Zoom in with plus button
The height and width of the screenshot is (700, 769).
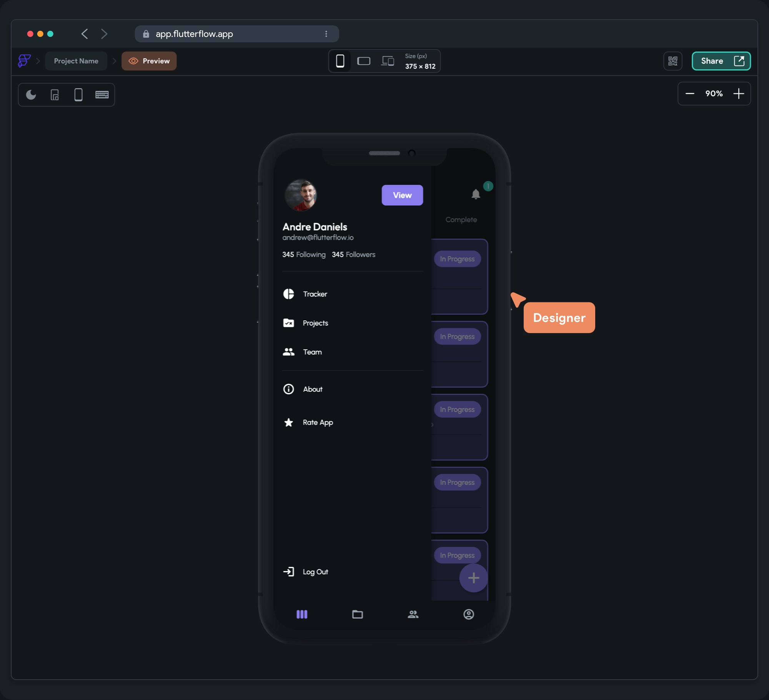pos(738,93)
